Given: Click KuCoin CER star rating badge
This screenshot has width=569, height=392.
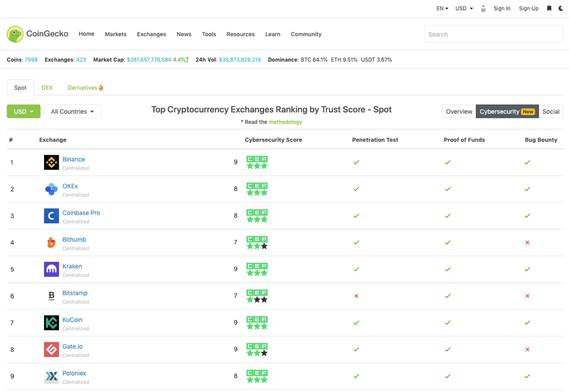Looking at the screenshot, I should [257, 322].
